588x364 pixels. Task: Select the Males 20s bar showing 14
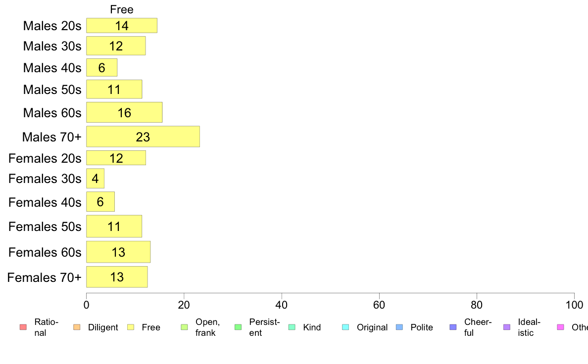(121, 26)
